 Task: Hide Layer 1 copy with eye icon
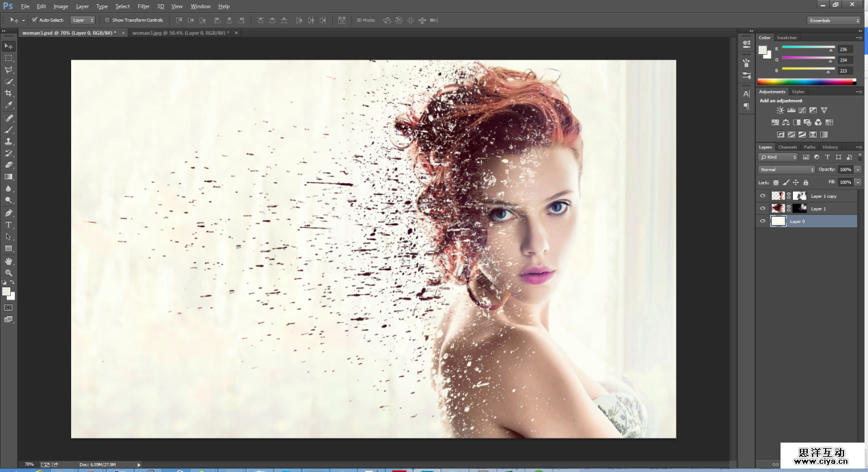(x=763, y=196)
